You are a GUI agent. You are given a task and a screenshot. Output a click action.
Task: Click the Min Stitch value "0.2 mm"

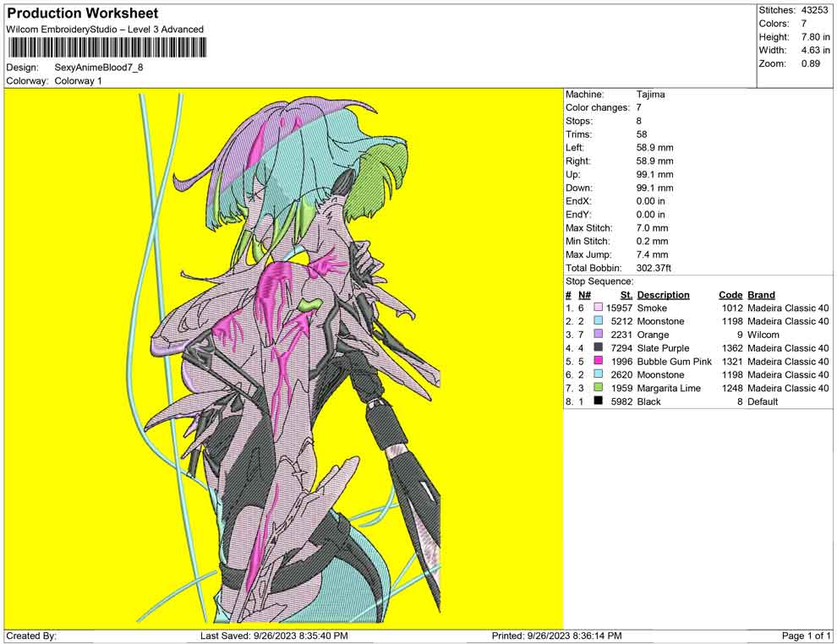pyautogui.click(x=653, y=241)
